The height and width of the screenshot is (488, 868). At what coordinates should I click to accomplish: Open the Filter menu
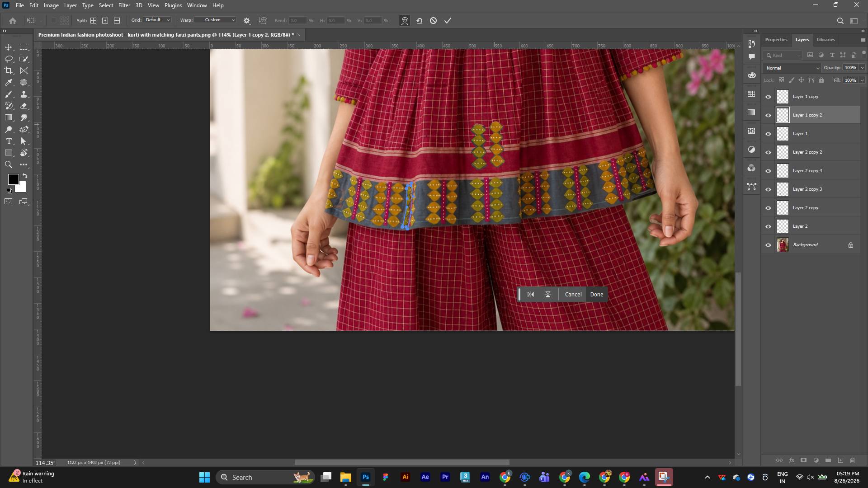pyautogui.click(x=124, y=5)
